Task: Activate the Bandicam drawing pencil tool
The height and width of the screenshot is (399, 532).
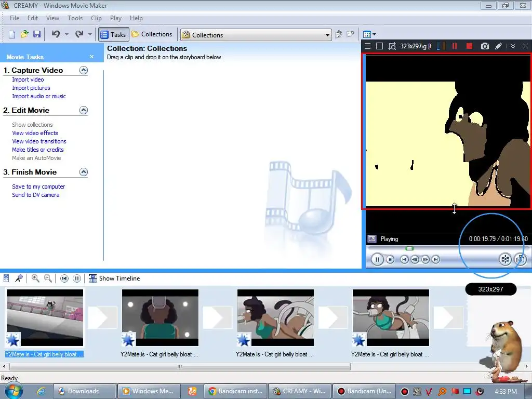Action: pyautogui.click(x=498, y=46)
